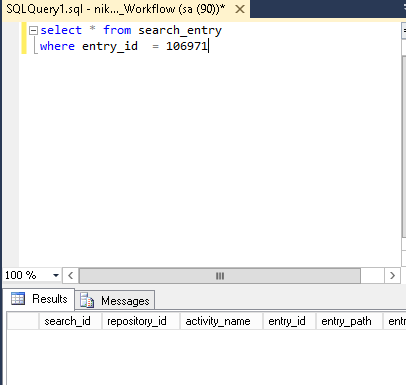Click the entry_path column header

pos(349,321)
